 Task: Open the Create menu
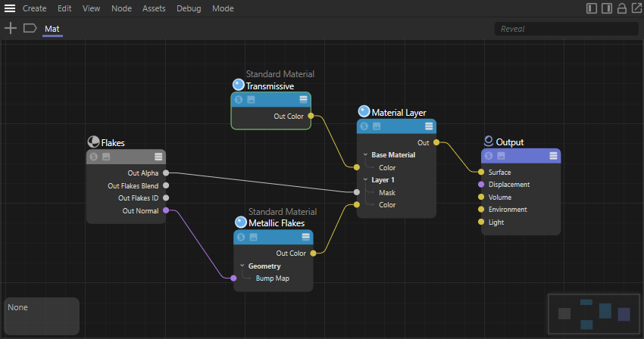(x=34, y=8)
